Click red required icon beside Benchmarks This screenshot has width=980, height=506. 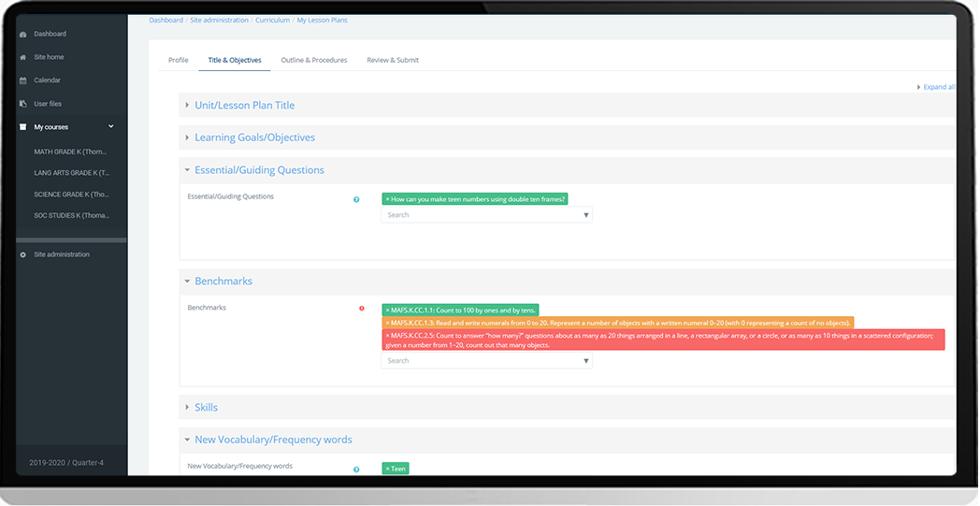tap(362, 309)
